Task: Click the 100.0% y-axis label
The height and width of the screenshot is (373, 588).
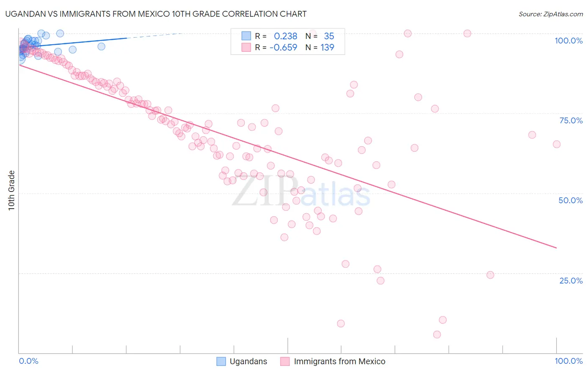Action: 569,41
